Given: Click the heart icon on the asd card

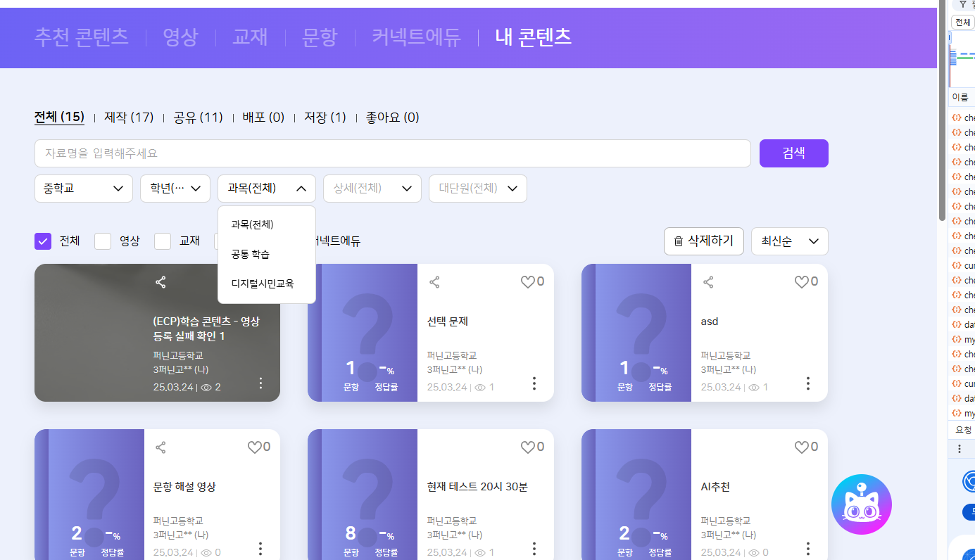Looking at the screenshot, I should 801,282.
